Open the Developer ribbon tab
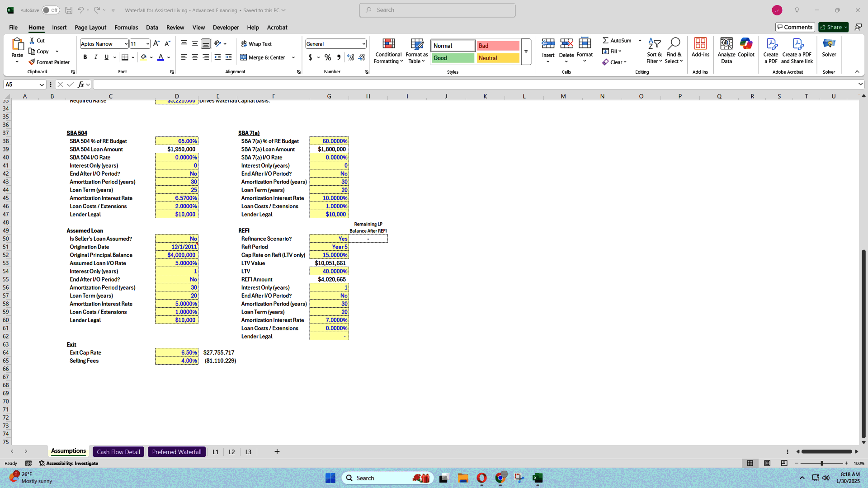 (x=225, y=28)
